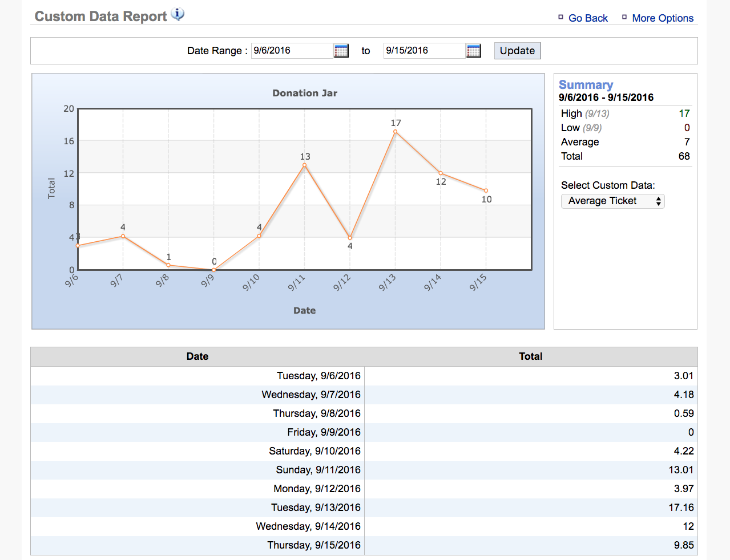Click the chart data point labeled 12
The width and height of the screenshot is (730, 560).
[441, 173]
